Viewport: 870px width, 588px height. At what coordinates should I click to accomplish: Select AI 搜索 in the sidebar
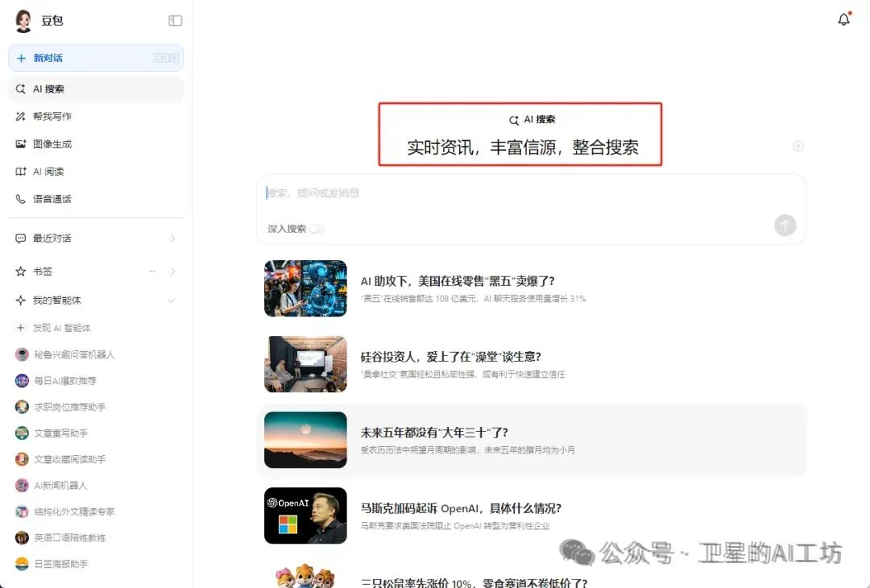click(96, 89)
